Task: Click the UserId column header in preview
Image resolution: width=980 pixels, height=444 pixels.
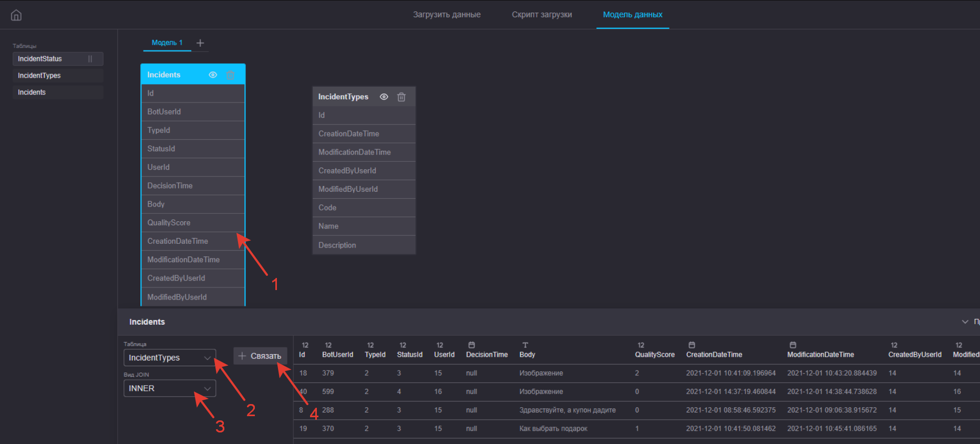Action: coord(444,355)
